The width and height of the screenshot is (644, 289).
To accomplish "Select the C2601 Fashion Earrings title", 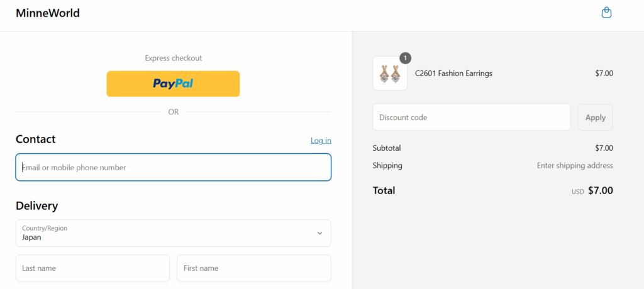I will [453, 74].
